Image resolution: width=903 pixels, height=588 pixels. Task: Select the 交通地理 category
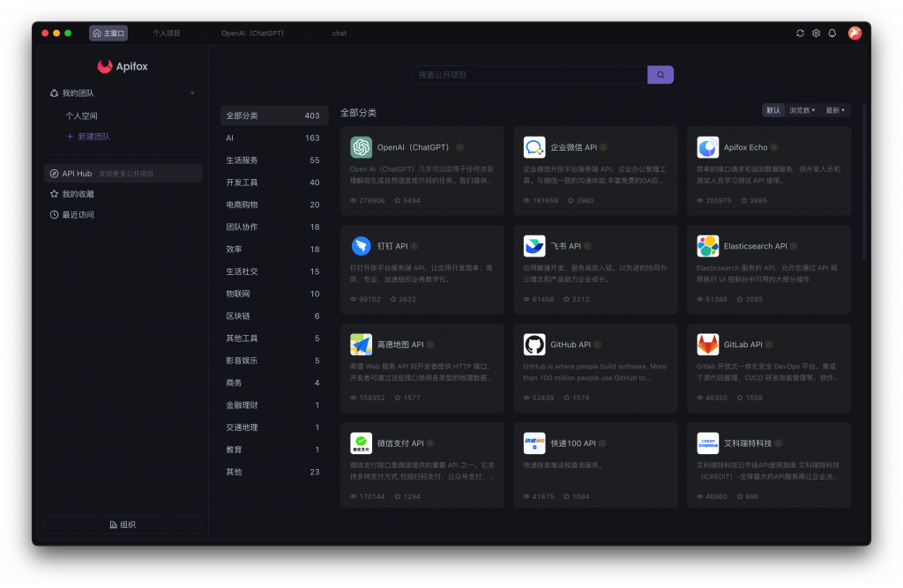coord(274,428)
